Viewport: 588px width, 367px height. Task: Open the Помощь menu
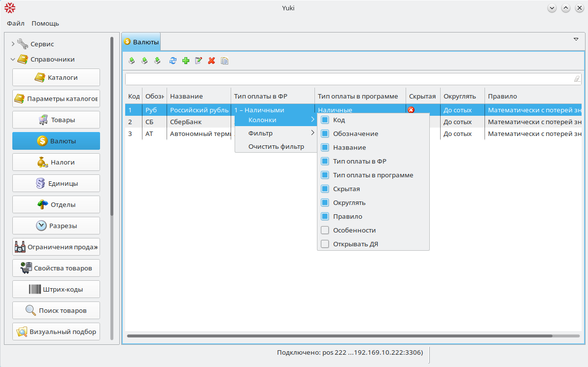pos(45,23)
